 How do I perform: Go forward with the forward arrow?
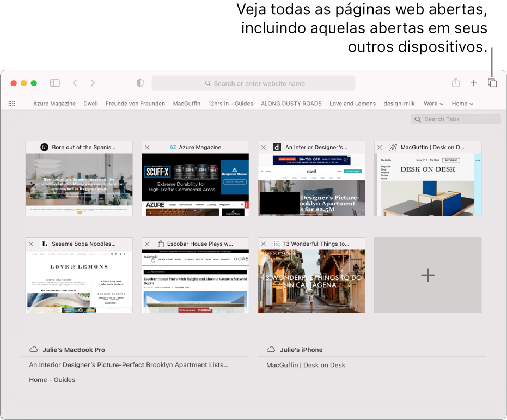[x=93, y=83]
